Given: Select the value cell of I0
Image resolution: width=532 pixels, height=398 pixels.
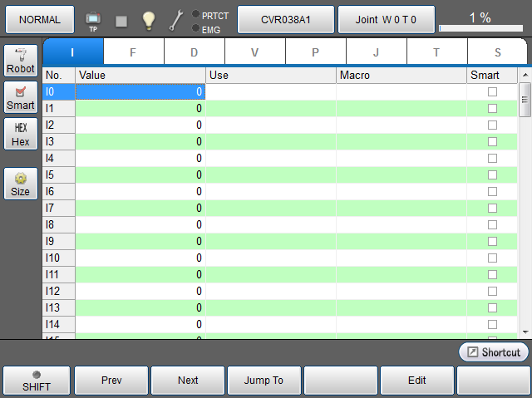Looking at the screenshot, I should (140, 91).
